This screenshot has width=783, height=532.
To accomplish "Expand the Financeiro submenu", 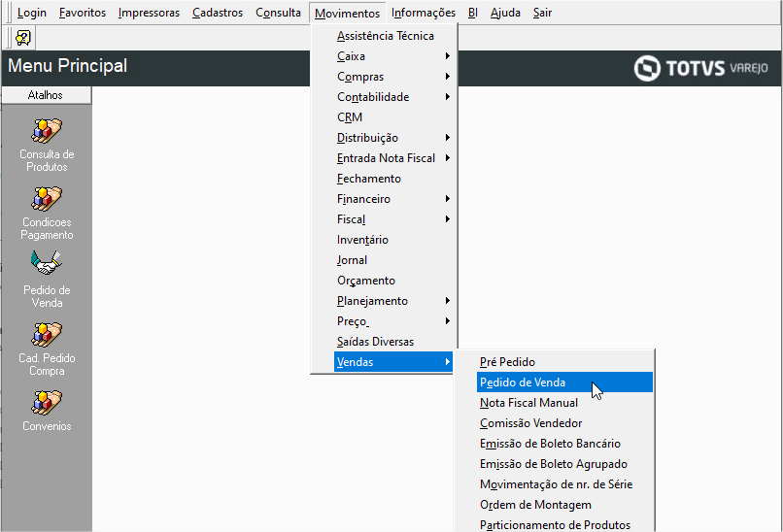I will coord(393,199).
